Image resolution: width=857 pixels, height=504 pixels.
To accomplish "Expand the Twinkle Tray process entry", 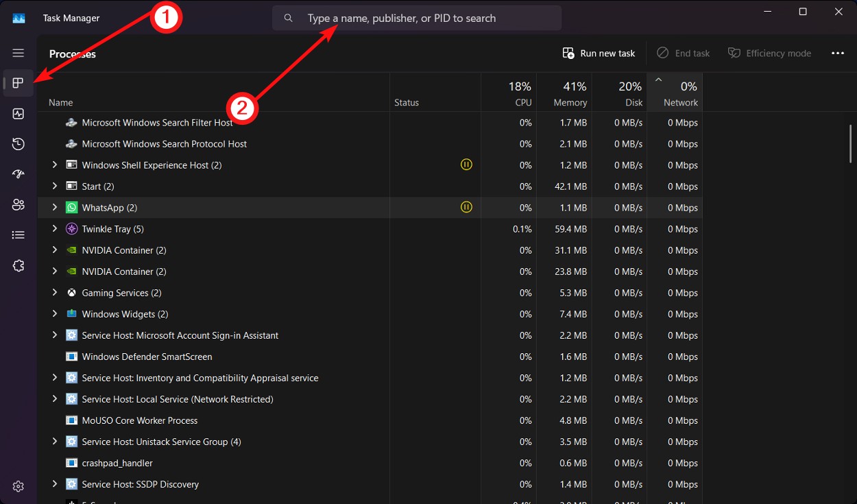I will click(54, 228).
